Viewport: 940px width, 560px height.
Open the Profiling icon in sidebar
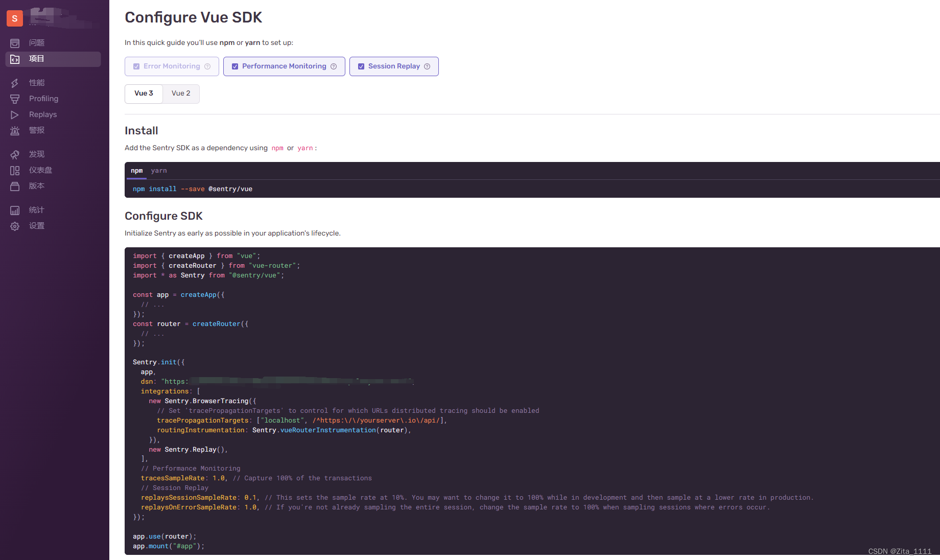[15, 99]
